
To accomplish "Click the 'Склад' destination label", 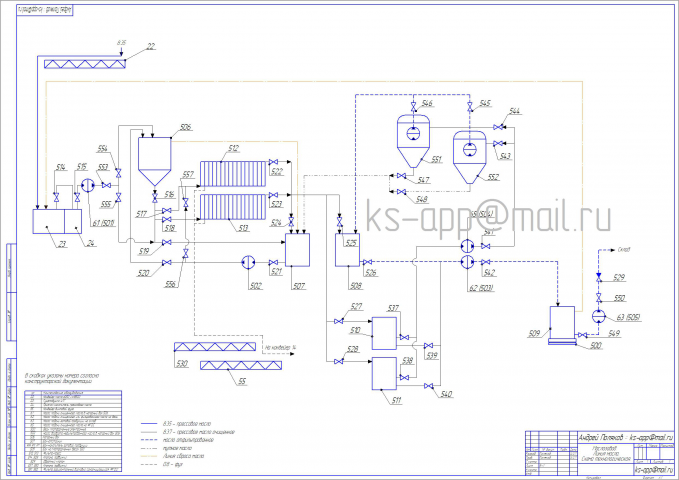I will click(624, 250).
